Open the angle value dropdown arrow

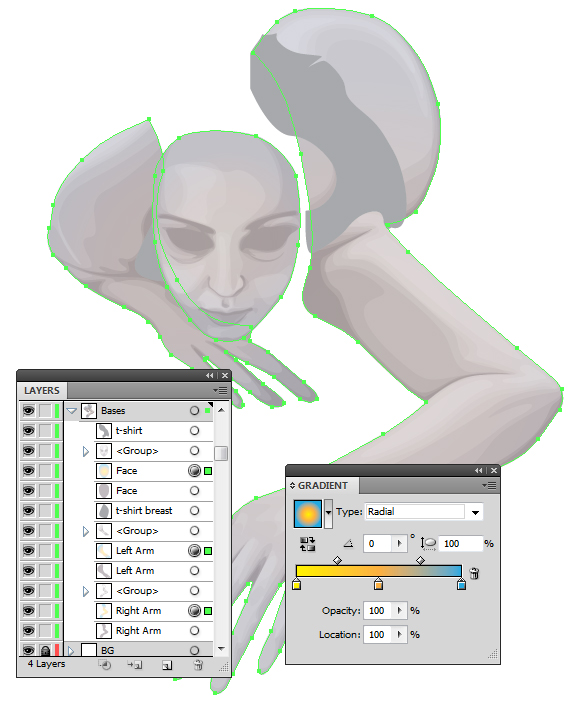399,543
